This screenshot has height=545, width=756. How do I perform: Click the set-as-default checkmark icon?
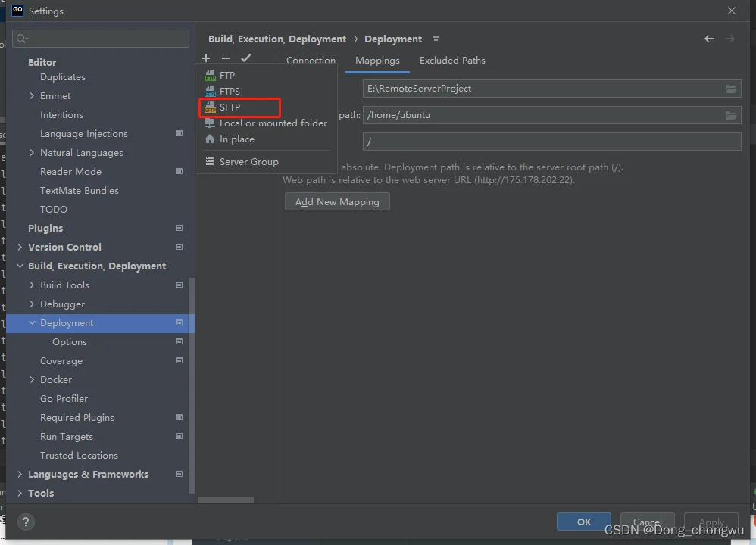(x=245, y=58)
